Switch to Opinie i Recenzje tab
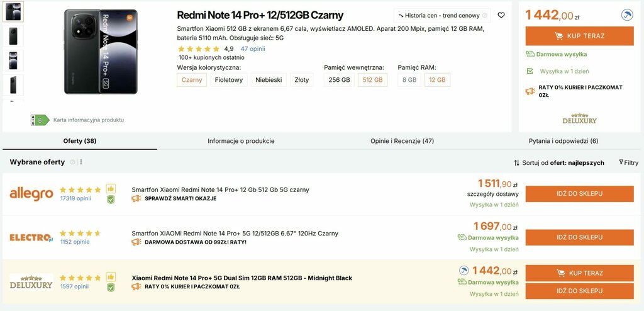The image size is (644, 311). [x=402, y=141]
